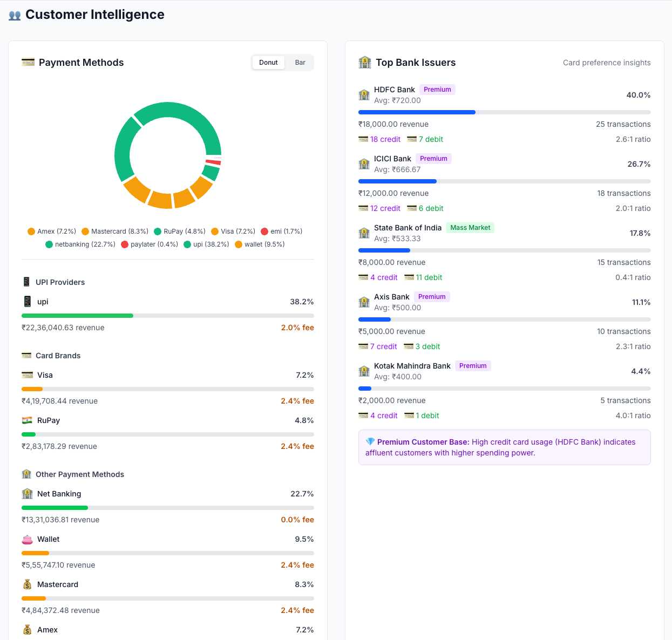The width and height of the screenshot is (672, 640).
Task: Click SBI card icon beside 11 debit
Action: (x=409, y=277)
